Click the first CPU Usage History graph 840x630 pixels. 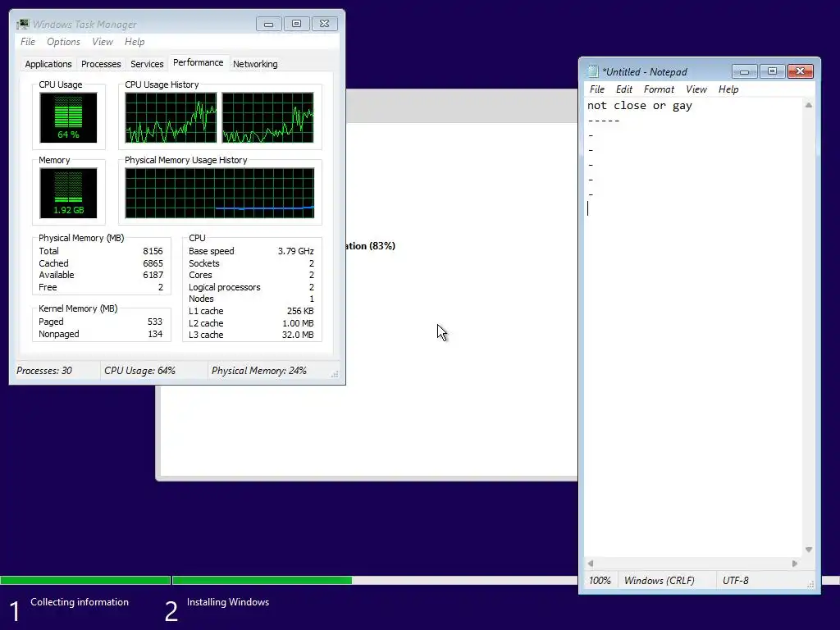(171, 117)
